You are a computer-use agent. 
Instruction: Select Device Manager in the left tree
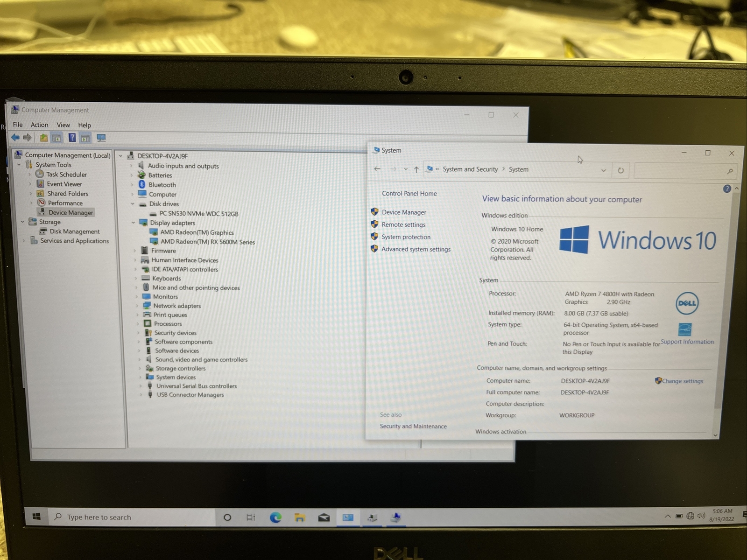tap(70, 212)
